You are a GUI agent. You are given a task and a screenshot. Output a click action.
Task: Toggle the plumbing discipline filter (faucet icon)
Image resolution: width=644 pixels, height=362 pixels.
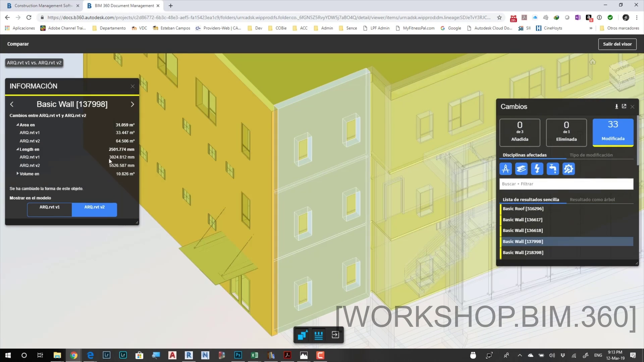pyautogui.click(x=553, y=169)
